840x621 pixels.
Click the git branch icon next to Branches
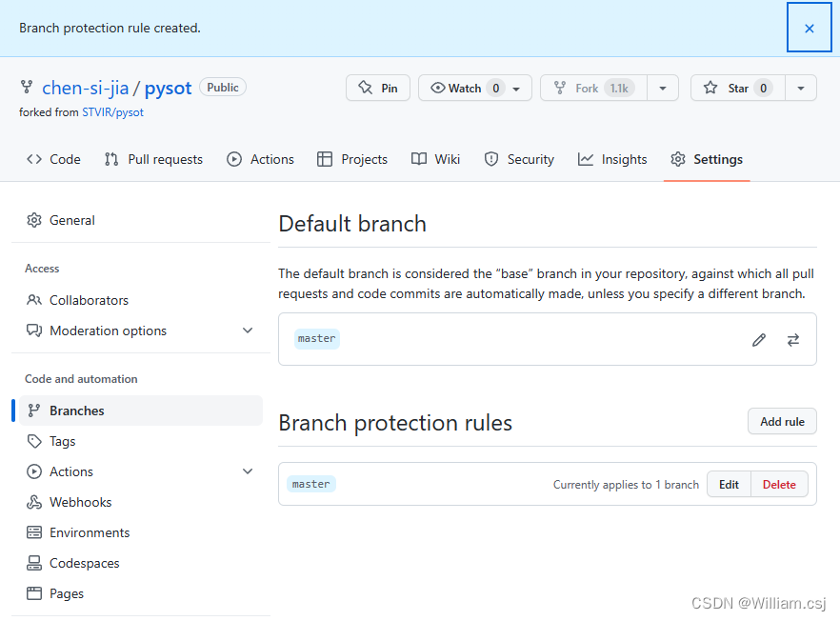coord(34,411)
